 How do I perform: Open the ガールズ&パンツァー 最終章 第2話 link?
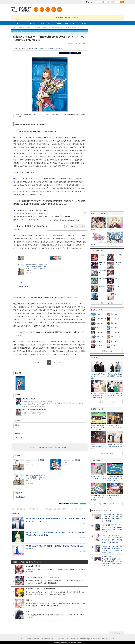[x=34, y=410]
